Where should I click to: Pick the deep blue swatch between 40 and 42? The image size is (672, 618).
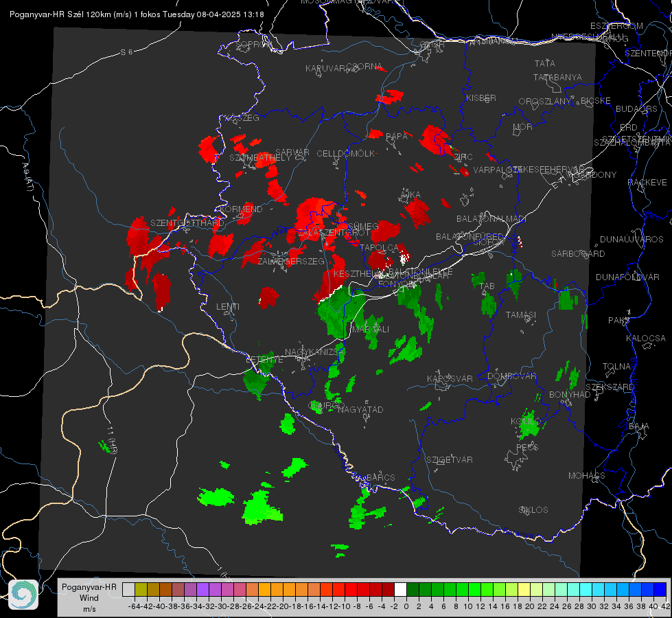pyautogui.click(x=660, y=590)
